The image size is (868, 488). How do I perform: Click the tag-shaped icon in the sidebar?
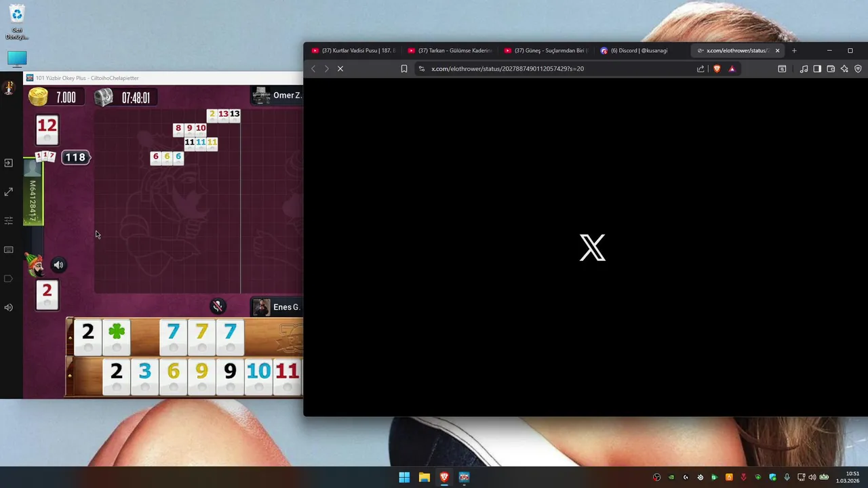tap(8, 279)
